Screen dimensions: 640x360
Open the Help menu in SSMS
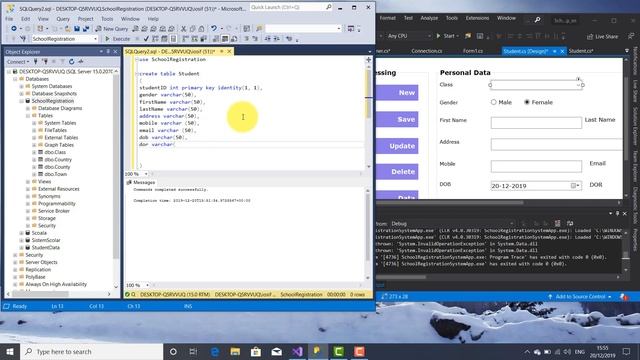click(153, 19)
